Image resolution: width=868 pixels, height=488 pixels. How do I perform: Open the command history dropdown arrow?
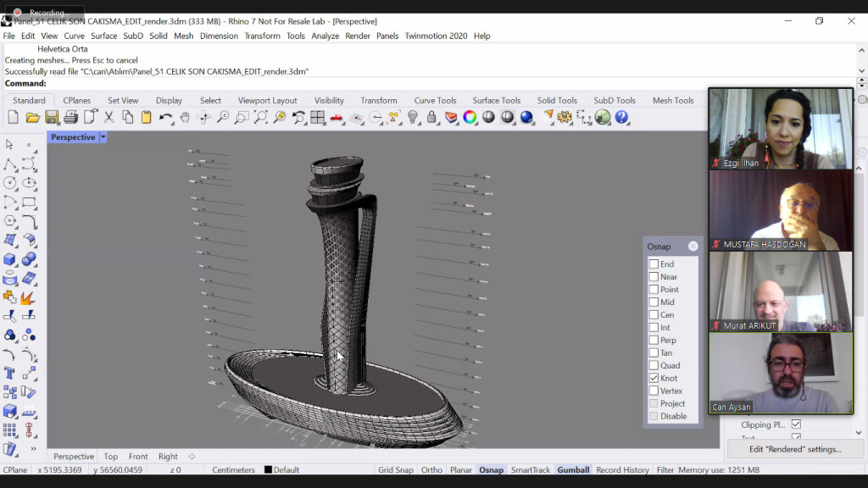tap(861, 84)
